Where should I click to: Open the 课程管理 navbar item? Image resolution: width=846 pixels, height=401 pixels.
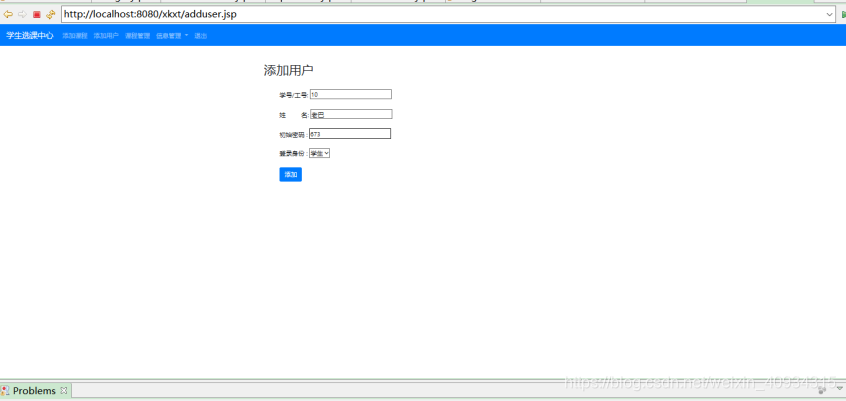(137, 36)
